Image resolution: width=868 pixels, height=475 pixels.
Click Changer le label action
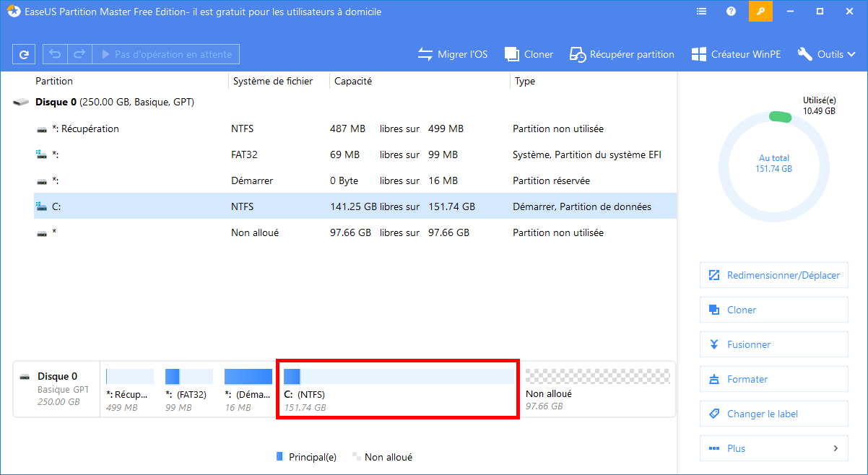click(x=774, y=414)
